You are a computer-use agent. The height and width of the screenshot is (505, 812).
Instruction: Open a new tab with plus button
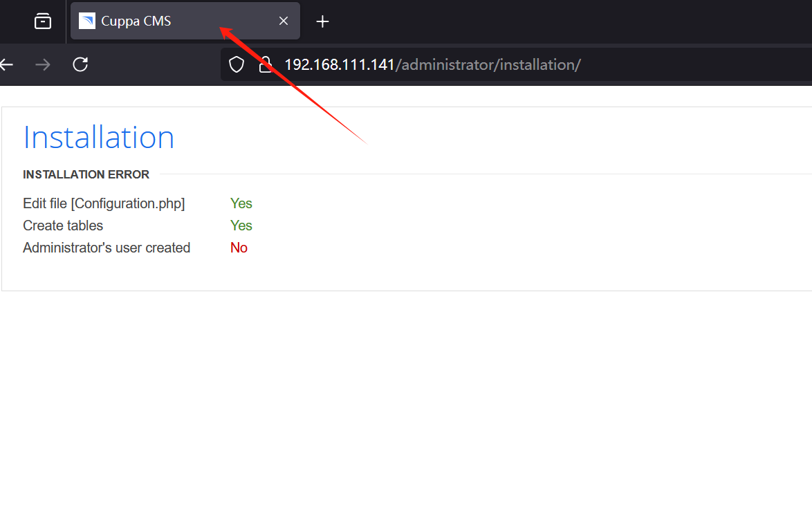point(322,21)
